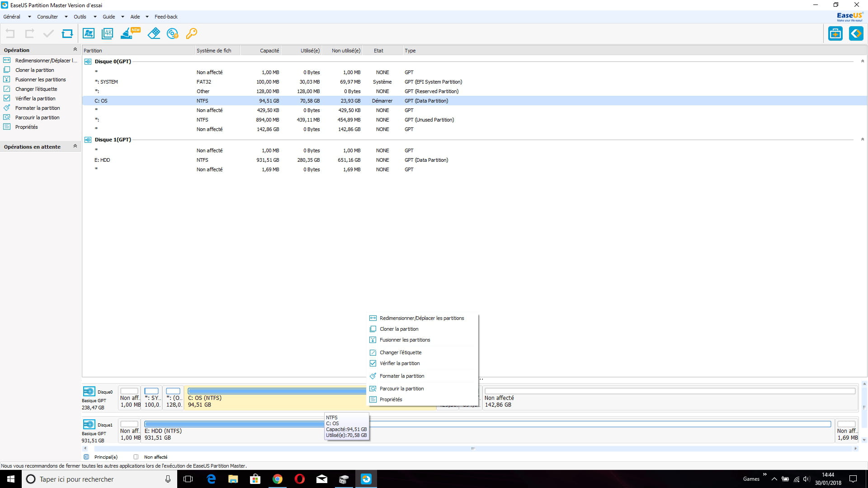Click the Propriétés sidebar icon
This screenshot has width=868, height=488.
point(7,127)
